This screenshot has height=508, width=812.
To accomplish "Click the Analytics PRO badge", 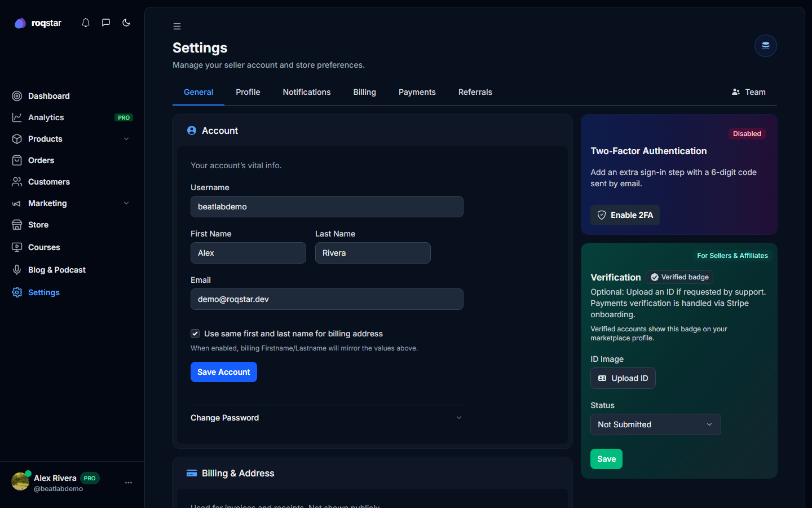I will click(x=124, y=117).
